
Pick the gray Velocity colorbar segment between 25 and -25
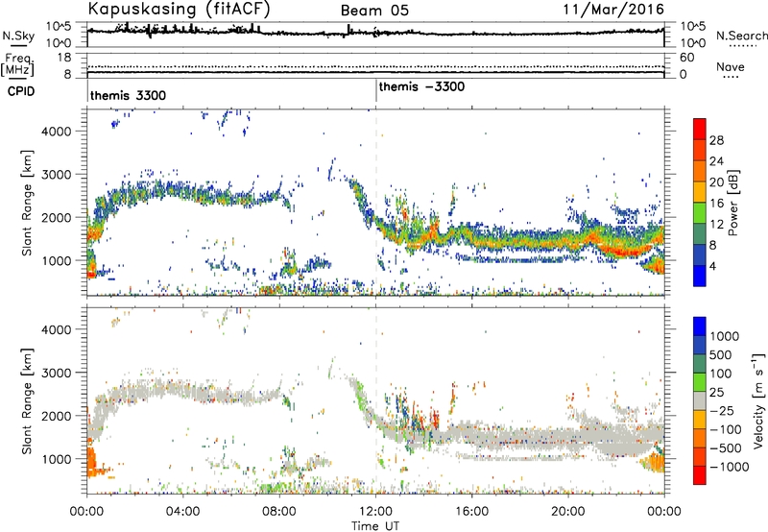(700, 400)
